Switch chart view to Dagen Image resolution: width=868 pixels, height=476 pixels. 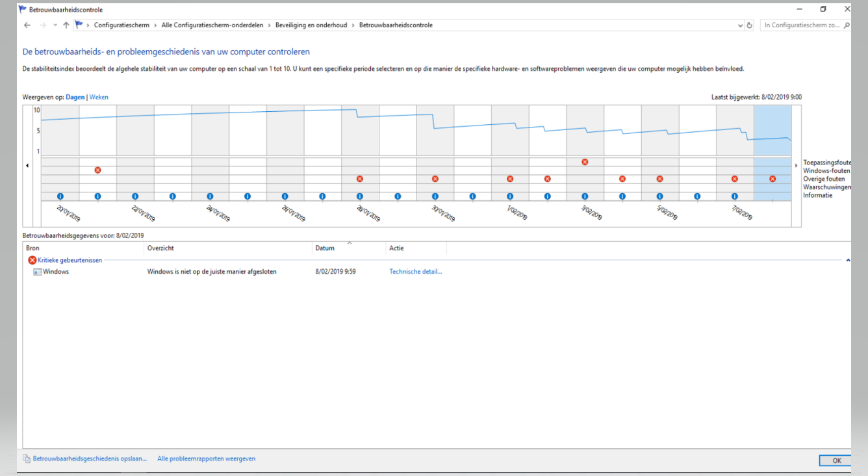pyautogui.click(x=75, y=97)
